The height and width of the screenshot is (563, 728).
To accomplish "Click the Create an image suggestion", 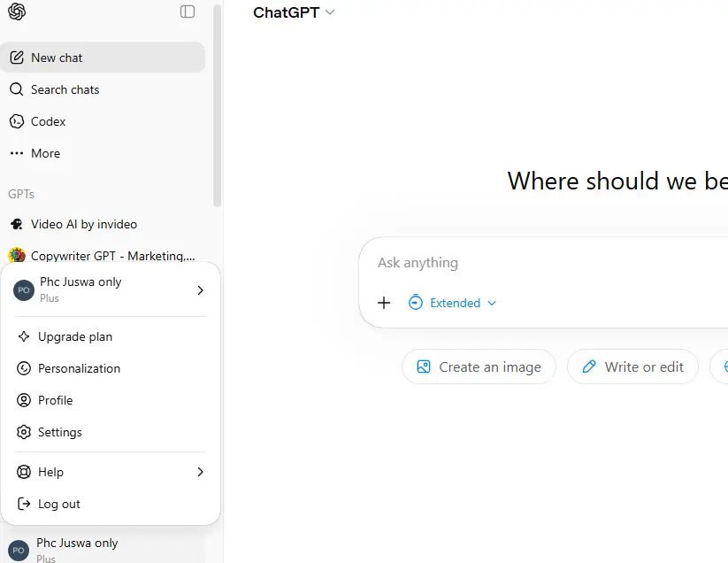I will (x=479, y=367).
